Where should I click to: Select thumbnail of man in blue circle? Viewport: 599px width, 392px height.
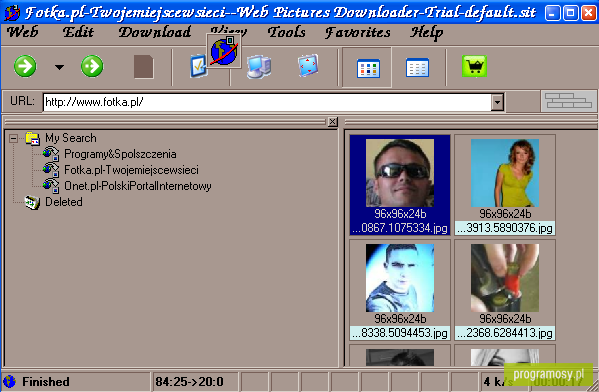[x=400, y=278]
